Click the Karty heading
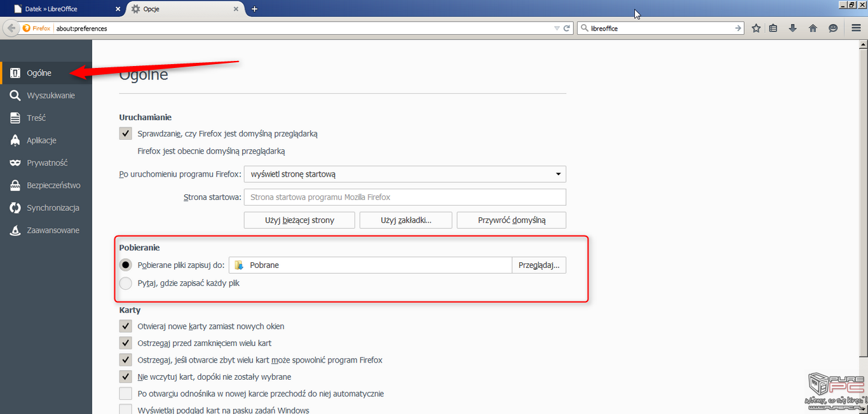This screenshot has width=868, height=414. tap(130, 310)
